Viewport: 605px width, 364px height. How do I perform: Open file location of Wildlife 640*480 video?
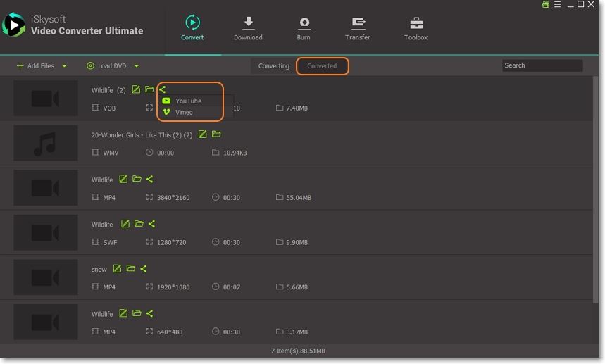coord(137,313)
